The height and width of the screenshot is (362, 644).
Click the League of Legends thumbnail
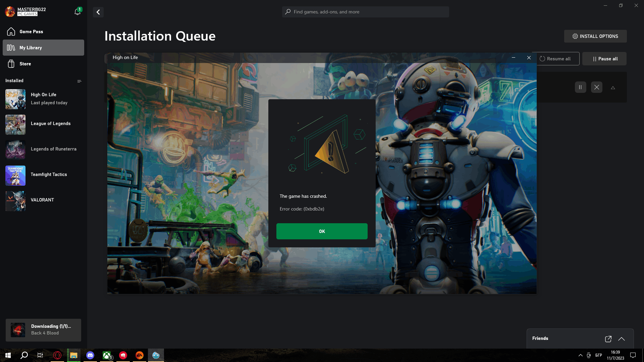pyautogui.click(x=15, y=125)
